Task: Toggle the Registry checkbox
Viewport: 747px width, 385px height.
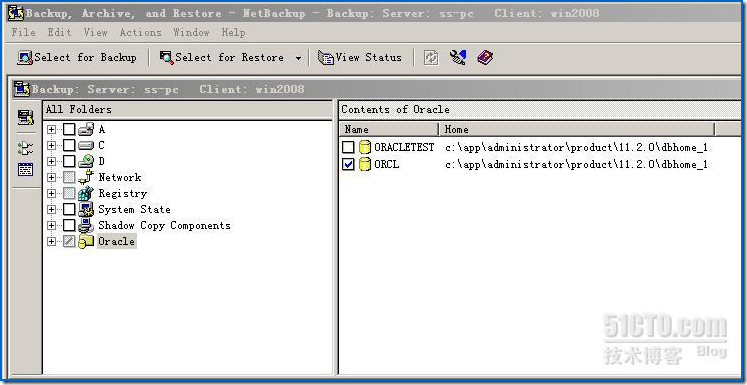Action: point(70,193)
